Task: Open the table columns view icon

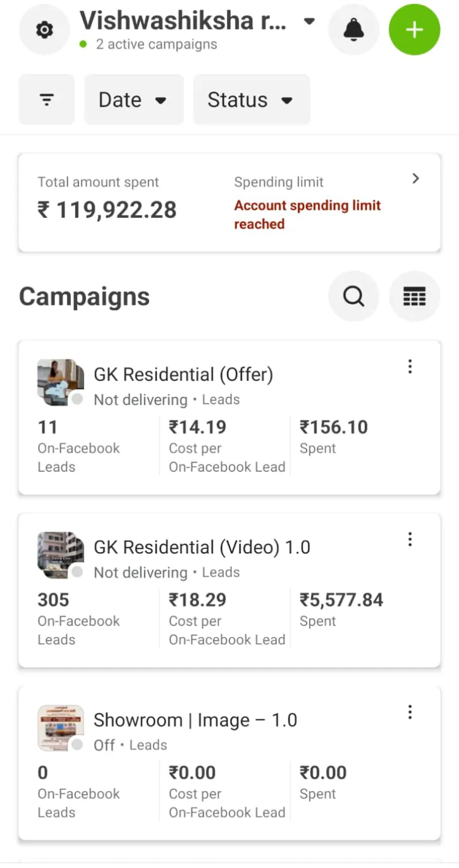Action: (414, 296)
